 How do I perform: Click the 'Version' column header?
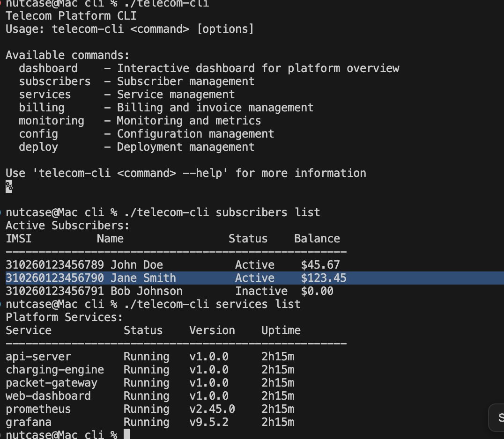(x=212, y=330)
